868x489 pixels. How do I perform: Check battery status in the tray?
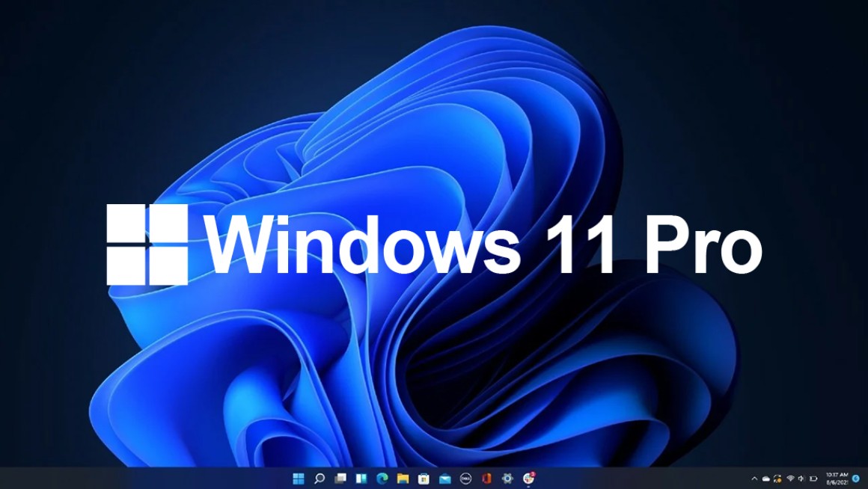(x=813, y=479)
